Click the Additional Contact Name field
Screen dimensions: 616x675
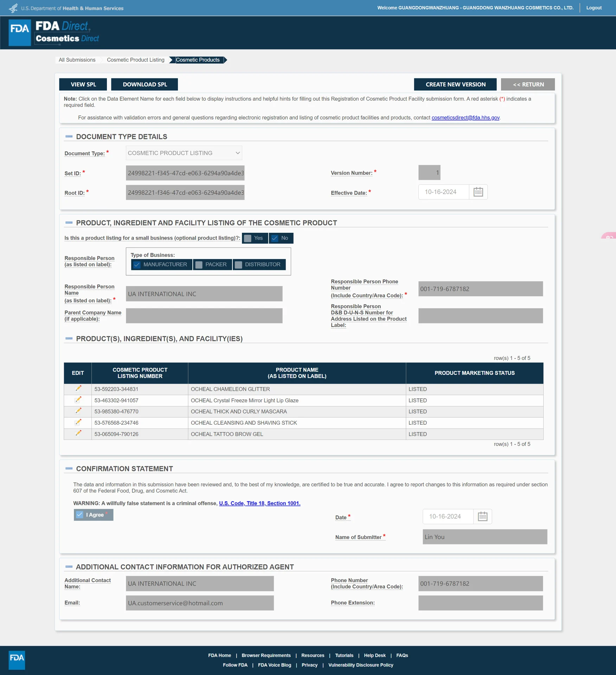click(200, 584)
